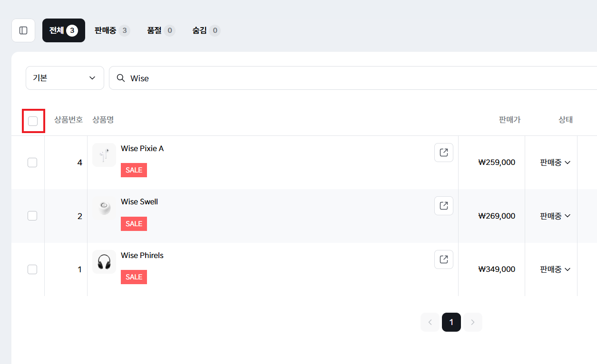Open Wise Swell external link icon
The image size is (597, 364).
[444, 206]
